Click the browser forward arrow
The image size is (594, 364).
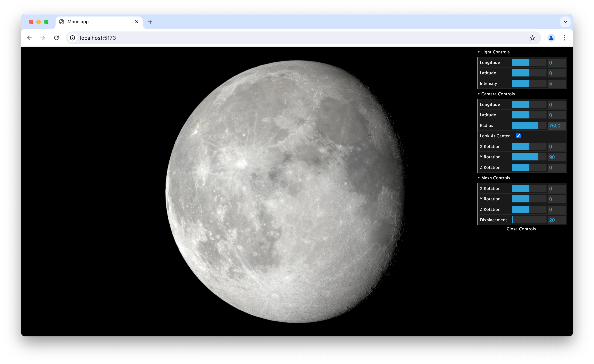pos(43,38)
